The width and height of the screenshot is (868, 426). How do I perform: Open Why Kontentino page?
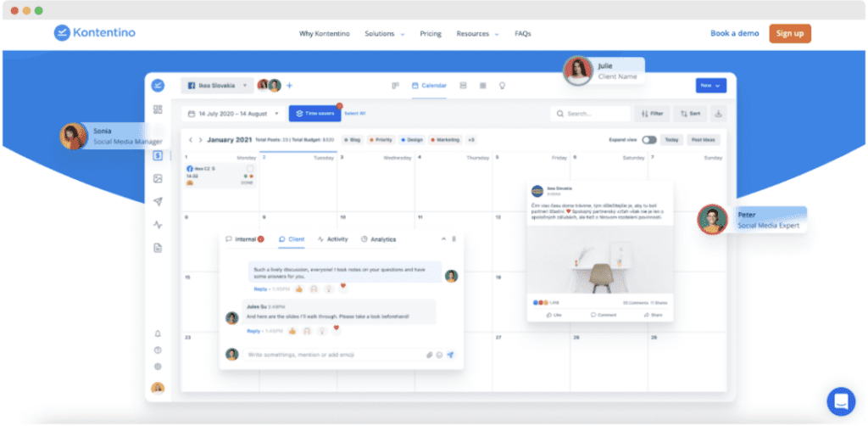pyautogui.click(x=325, y=34)
